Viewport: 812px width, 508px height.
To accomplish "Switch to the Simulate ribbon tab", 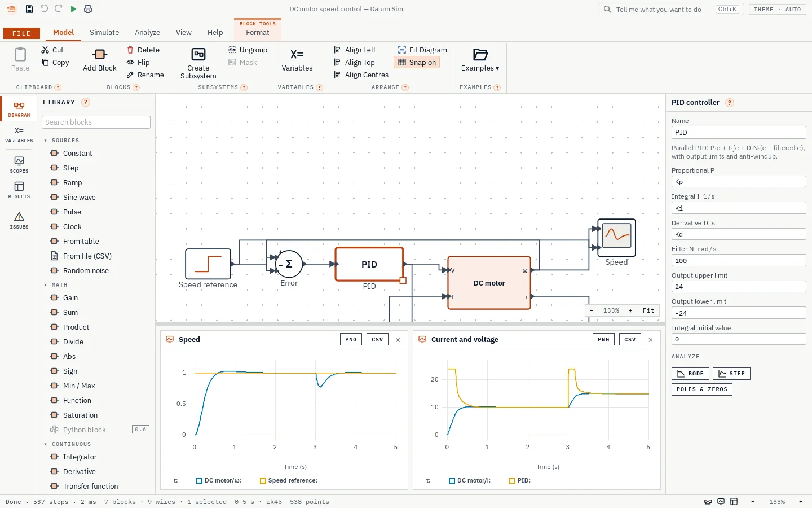I will point(104,33).
